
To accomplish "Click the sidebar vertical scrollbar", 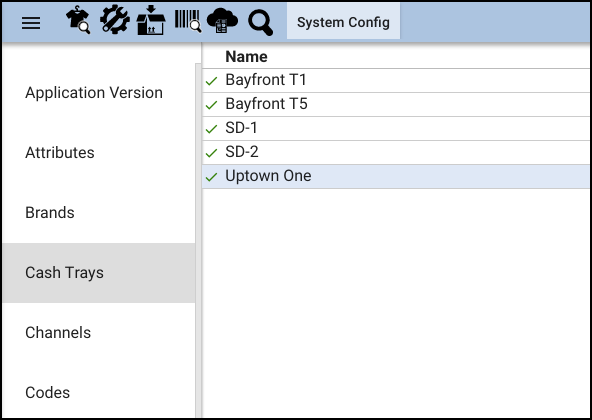I will [x=198, y=240].
